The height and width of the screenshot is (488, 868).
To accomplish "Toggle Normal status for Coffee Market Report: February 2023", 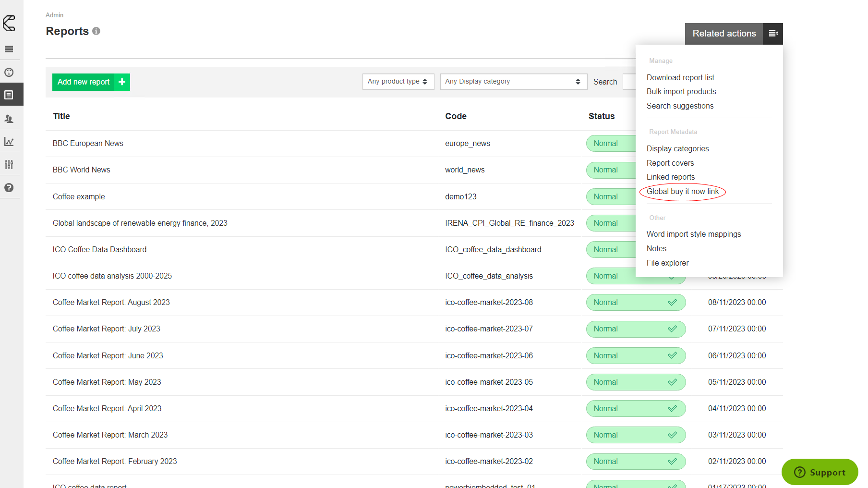I will coord(635,462).
